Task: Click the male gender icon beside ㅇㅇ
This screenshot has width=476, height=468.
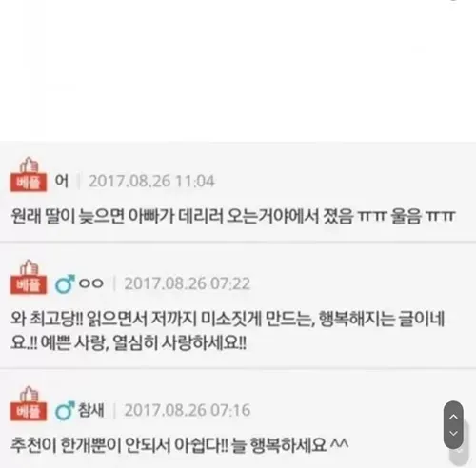Action: tap(65, 283)
